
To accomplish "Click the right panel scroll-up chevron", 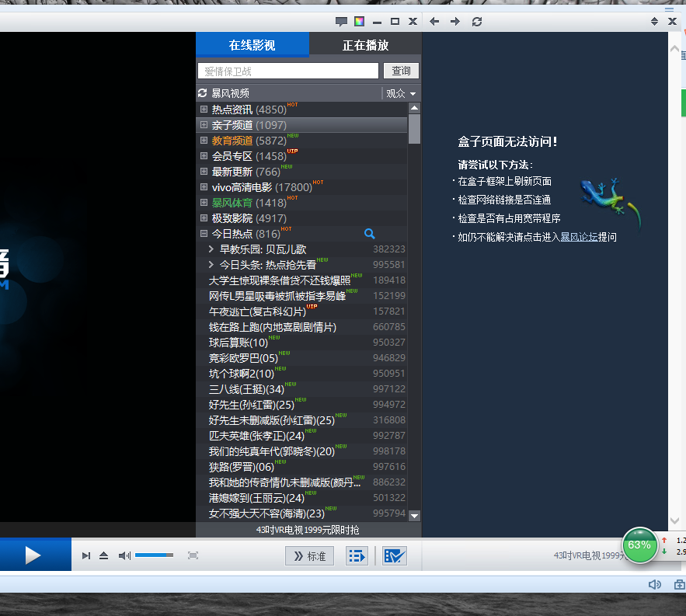I will 674,48.
